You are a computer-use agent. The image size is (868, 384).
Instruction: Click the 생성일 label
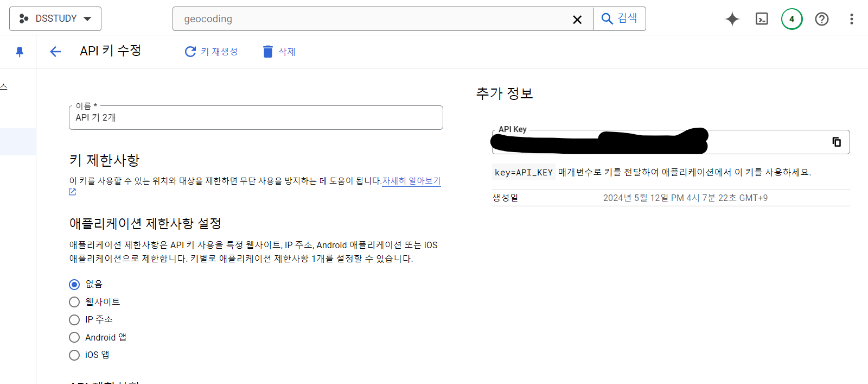click(x=505, y=198)
